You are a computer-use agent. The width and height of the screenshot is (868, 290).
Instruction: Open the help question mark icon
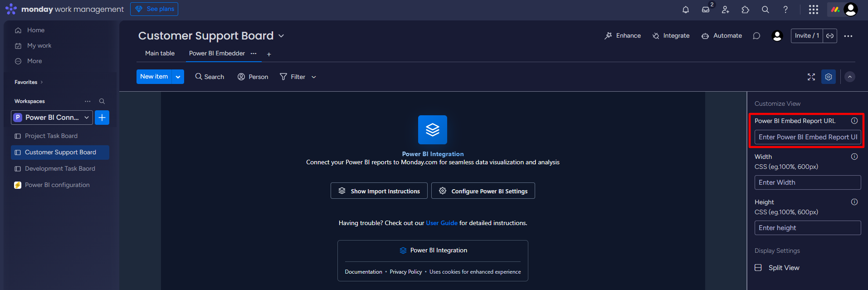coord(785,10)
